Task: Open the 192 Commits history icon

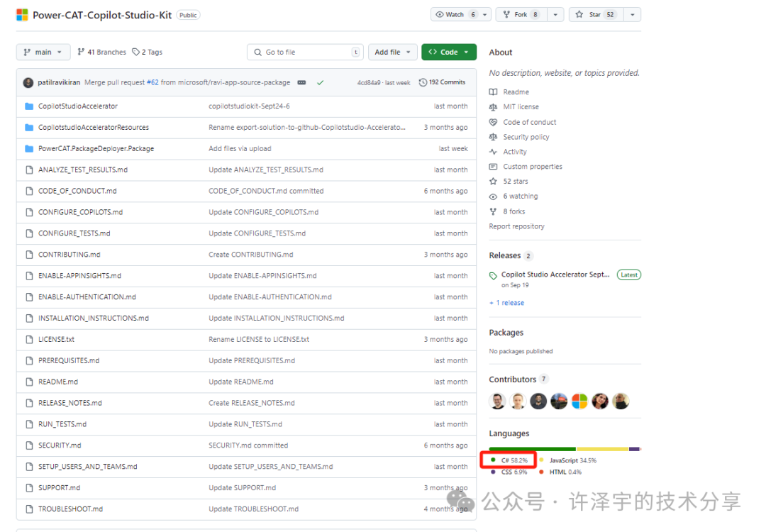Action: click(423, 82)
